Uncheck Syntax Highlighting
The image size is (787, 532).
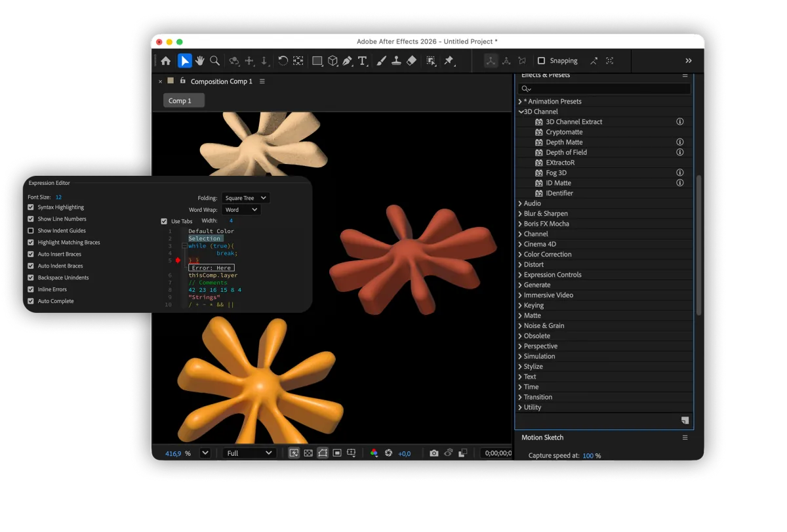tap(31, 207)
